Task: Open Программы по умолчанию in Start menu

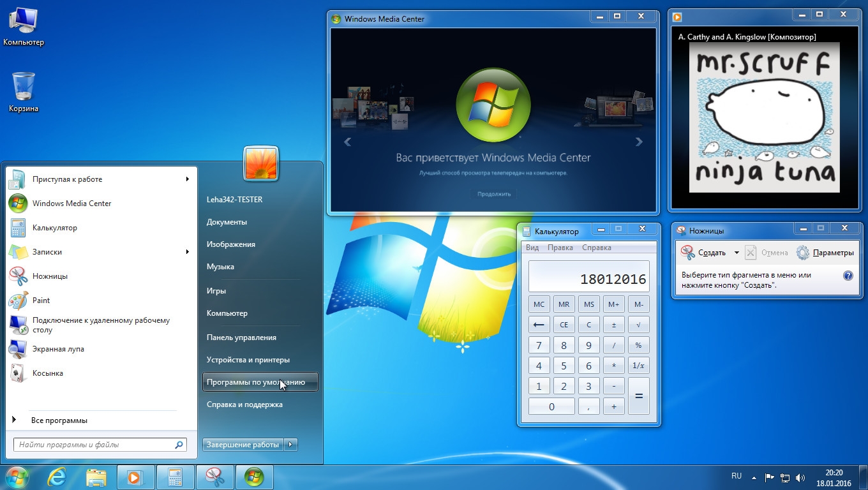Action: click(x=260, y=382)
